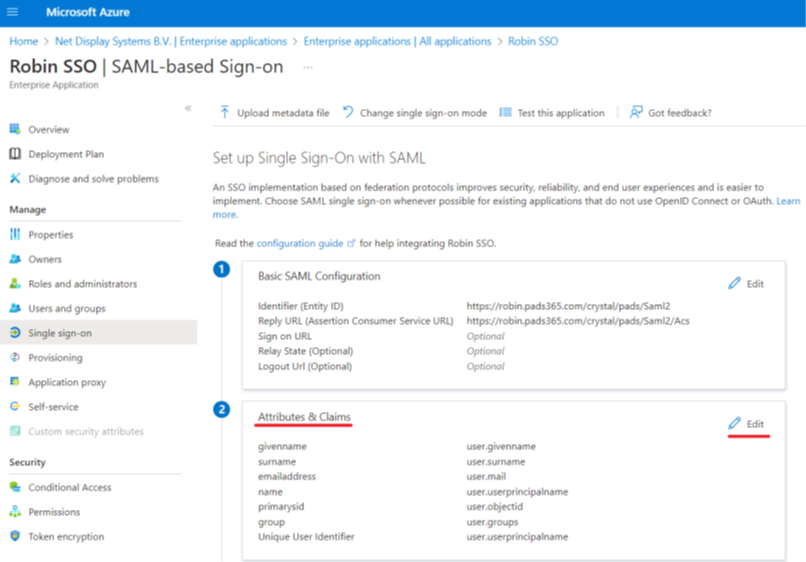The height and width of the screenshot is (562, 806).
Task: Go to Enterprise applications | All applications breadcrumb
Action: (x=397, y=41)
